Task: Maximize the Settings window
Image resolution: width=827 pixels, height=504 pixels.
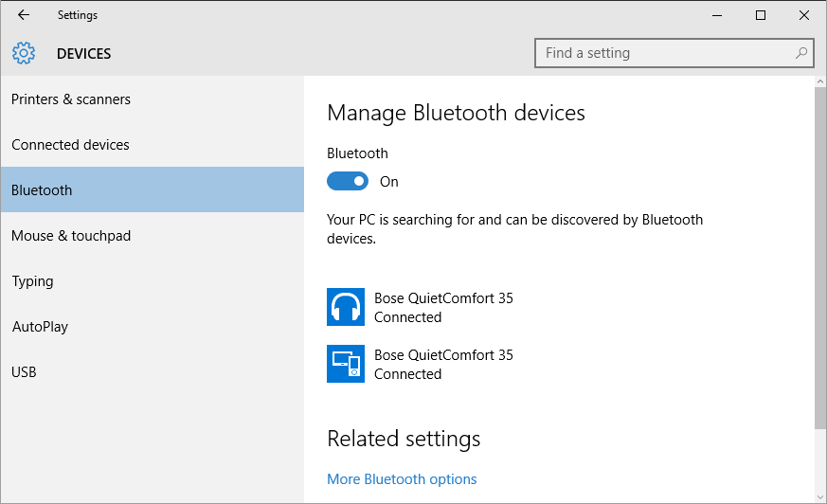Action: 761,15
